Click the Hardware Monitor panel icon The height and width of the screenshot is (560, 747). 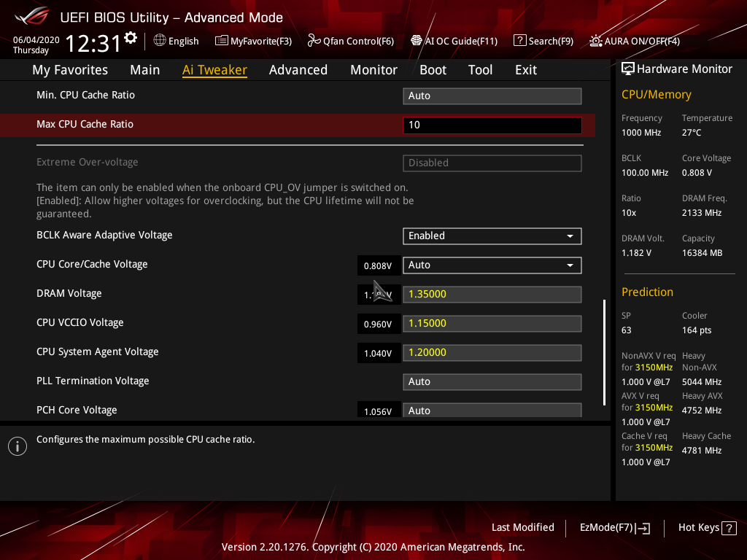pos(629,68)
